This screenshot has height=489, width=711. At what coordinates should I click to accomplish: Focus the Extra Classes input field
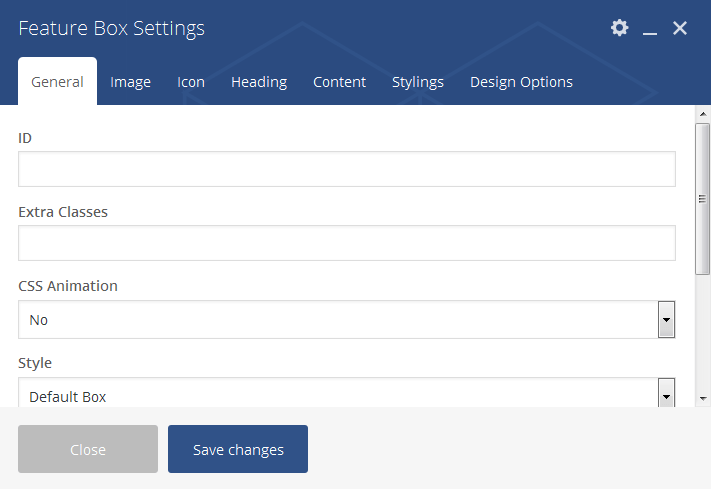pyautogui.click(x=346, y=243)
